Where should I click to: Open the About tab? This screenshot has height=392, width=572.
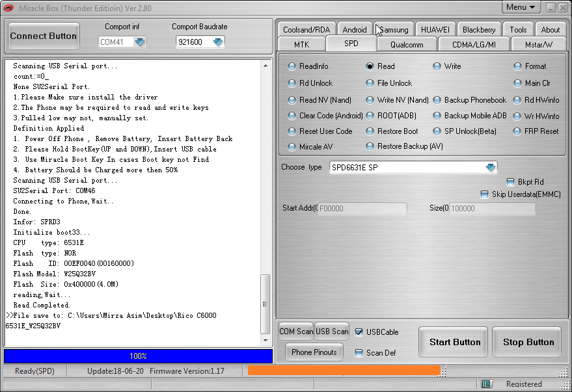[550, 29]
